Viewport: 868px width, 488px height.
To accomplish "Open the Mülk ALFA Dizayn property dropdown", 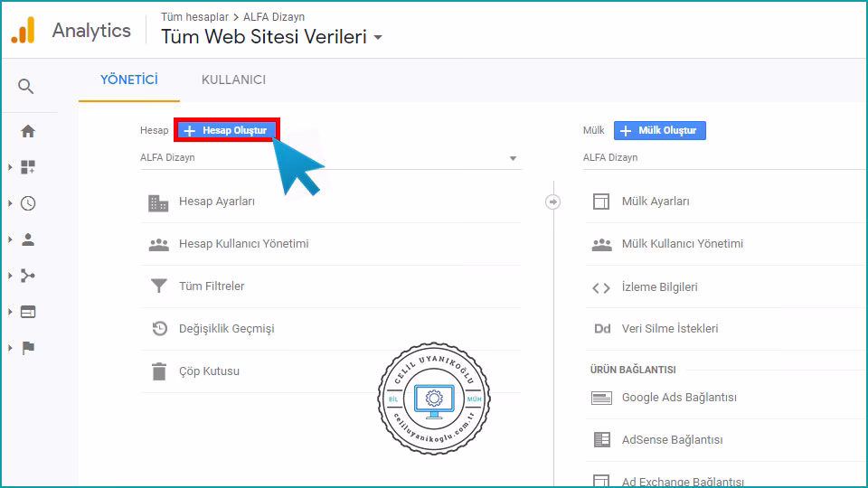I will [724, 157].
